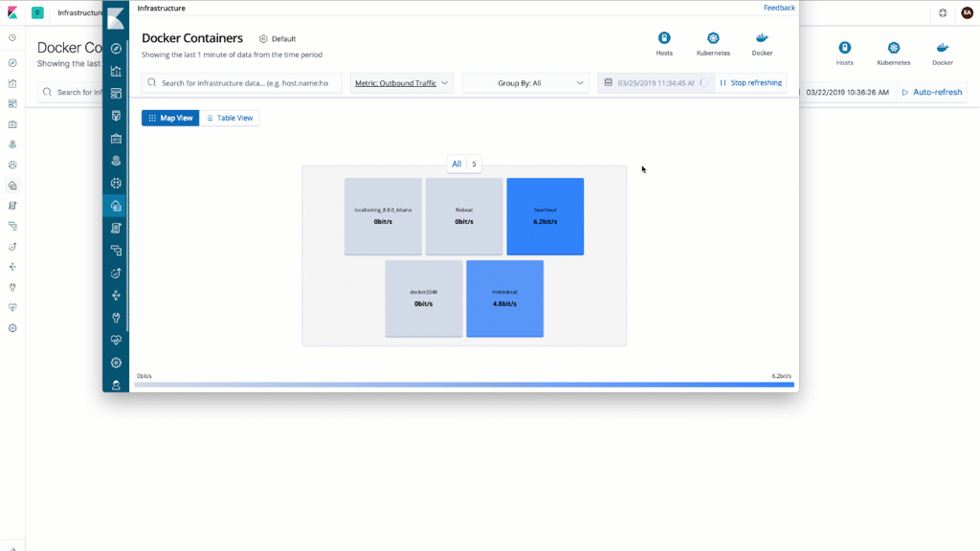Screen dimensions: 980x551
Task: Open Visualize in the front window's dark sidebar
Action: [116, 71]
